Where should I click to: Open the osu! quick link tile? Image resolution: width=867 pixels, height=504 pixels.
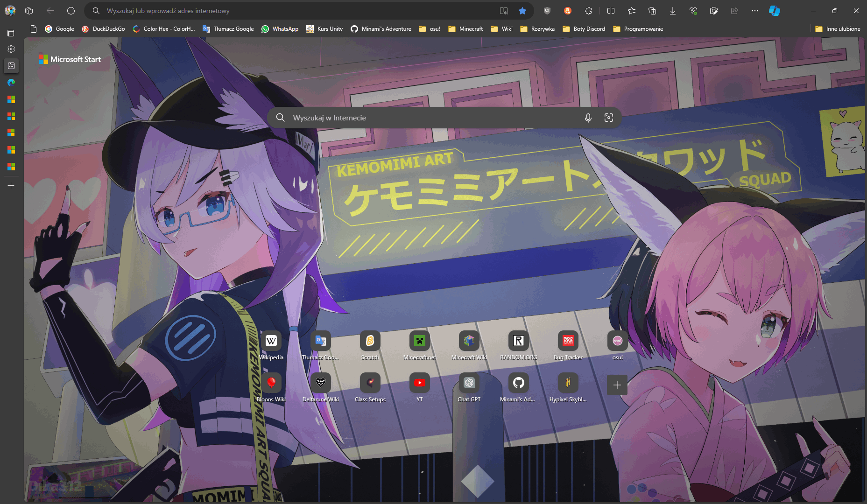click(x=618, y=346)
